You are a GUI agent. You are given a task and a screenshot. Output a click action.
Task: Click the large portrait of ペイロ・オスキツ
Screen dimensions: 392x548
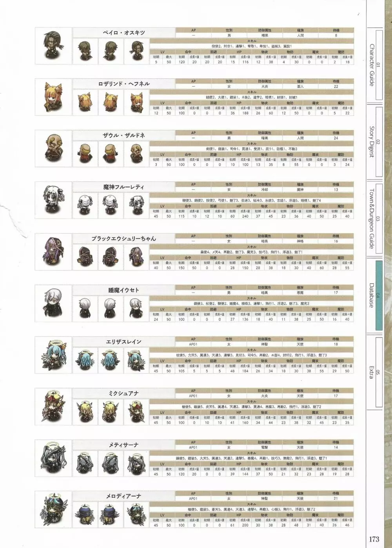pos(53,46)
